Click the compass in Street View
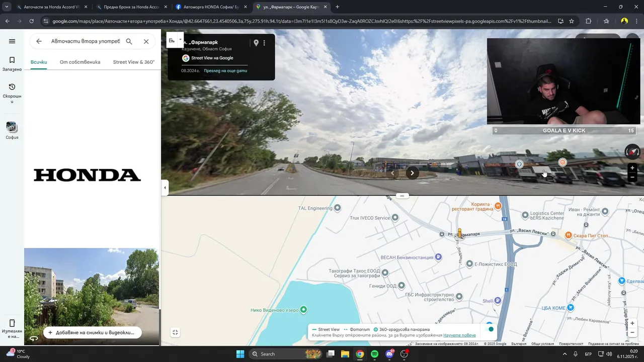 click(x=632, y=151)
